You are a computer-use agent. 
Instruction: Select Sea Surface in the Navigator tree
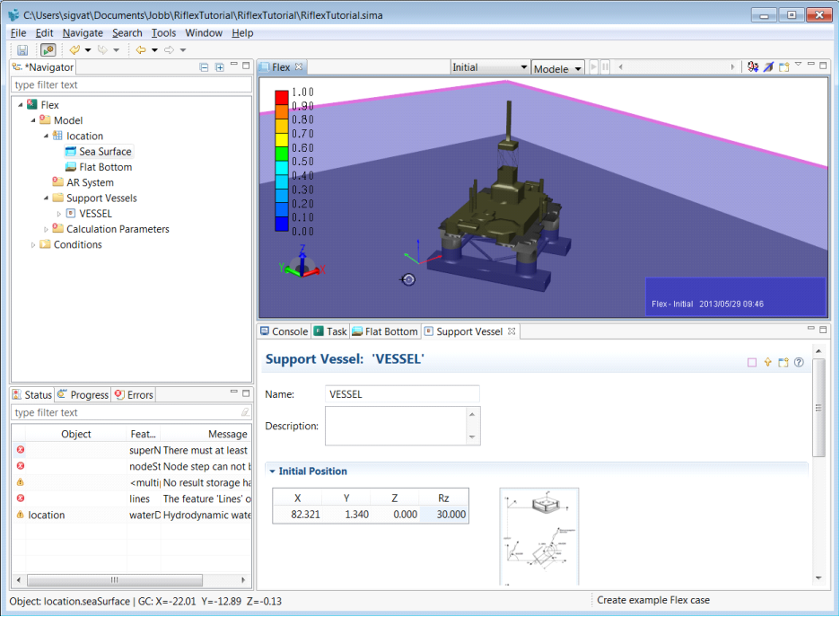(105, 152)
